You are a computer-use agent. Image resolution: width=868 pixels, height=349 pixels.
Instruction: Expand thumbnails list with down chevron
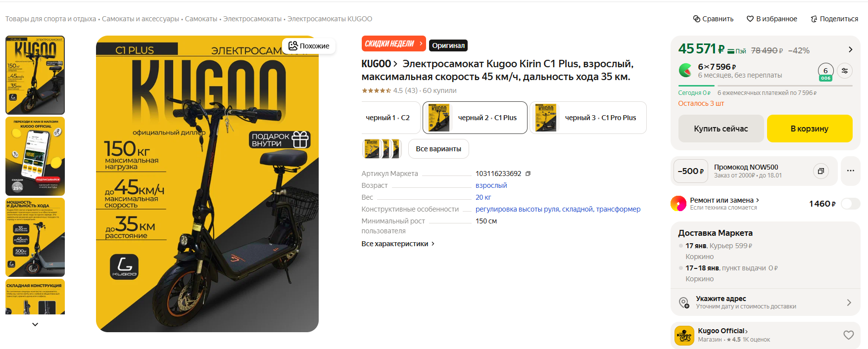(35, 324)
